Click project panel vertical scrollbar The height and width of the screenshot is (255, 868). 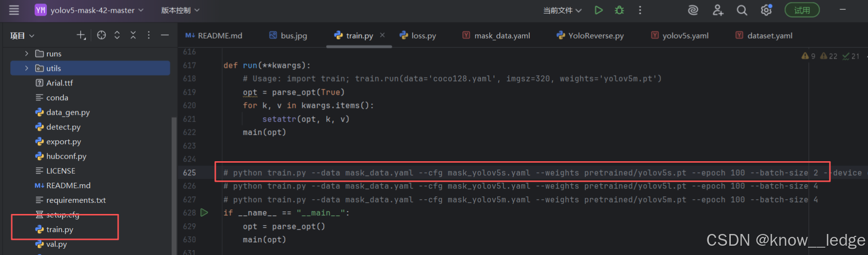click(x=173, y=186)
